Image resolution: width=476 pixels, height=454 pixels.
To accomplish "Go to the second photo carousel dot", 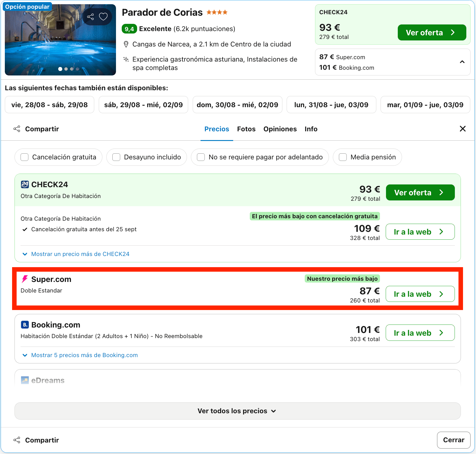I will [66, 69].
